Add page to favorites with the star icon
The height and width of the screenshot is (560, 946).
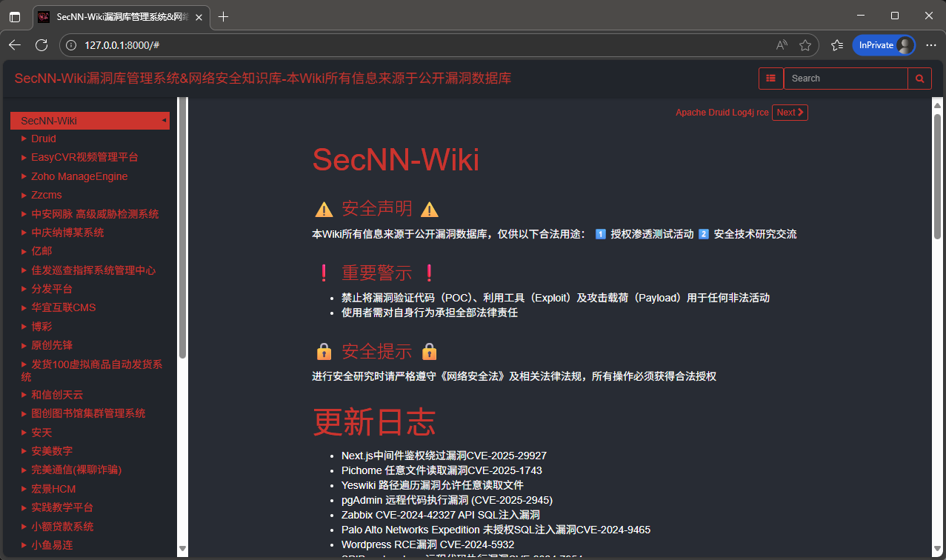[805, 45]
